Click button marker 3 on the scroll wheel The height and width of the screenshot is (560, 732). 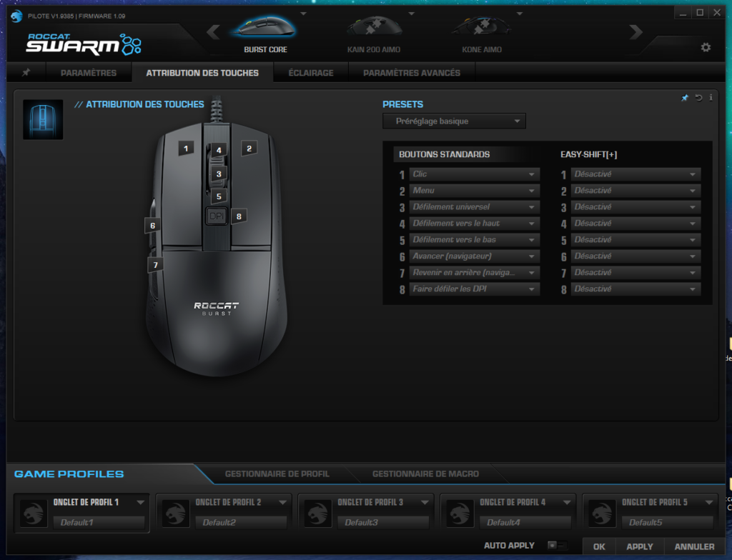(219, 174)
